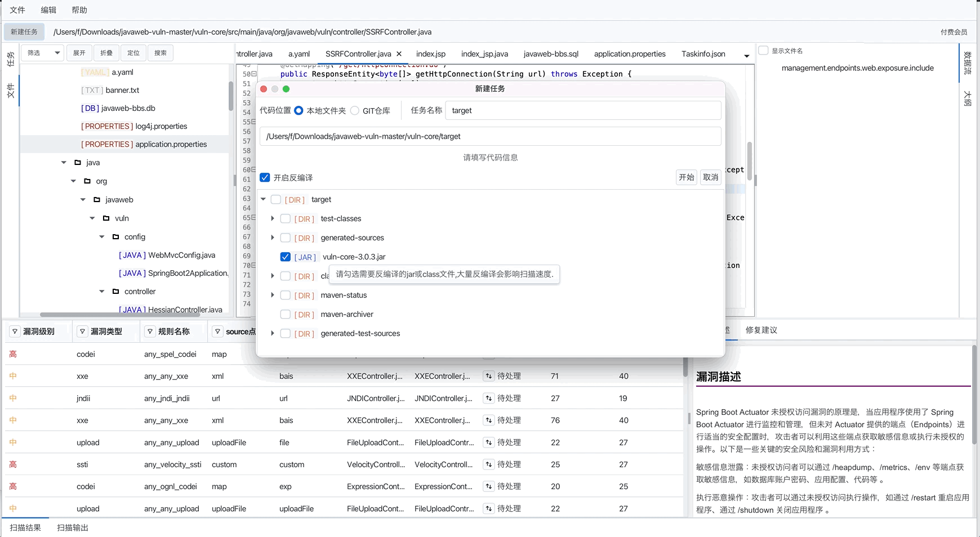Screen dimensions: 980x537
Task: Click the folder icon of java
Action: point(78,162)
